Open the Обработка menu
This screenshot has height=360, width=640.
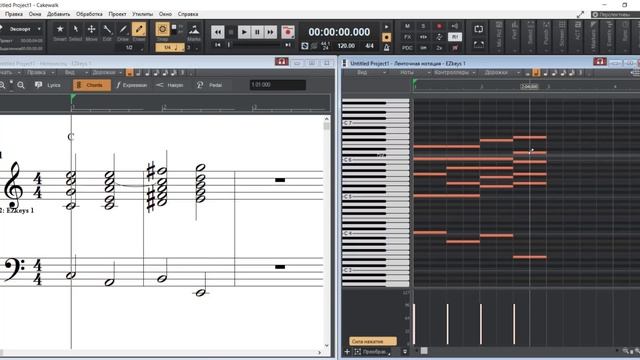click(x=89, y=14)
